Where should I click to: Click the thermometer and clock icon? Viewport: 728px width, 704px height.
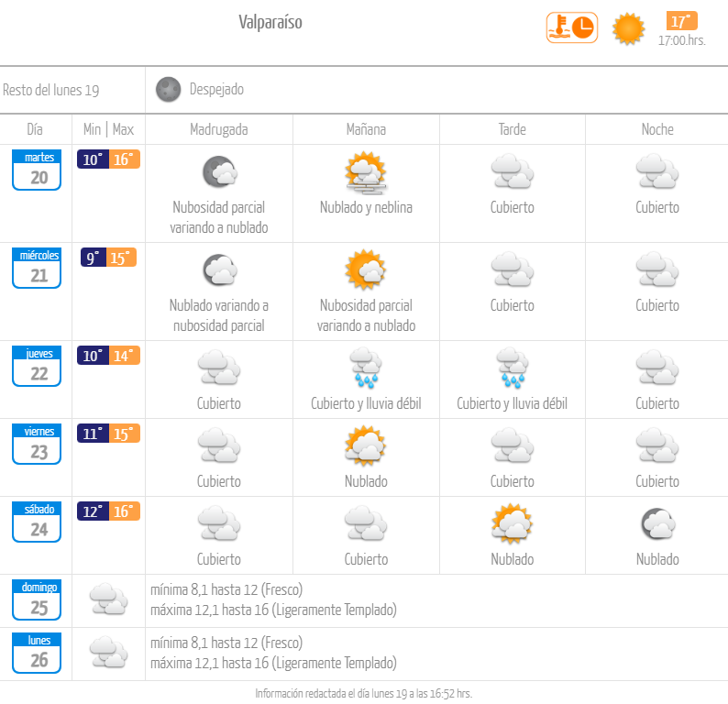click(x=571, y=27)
